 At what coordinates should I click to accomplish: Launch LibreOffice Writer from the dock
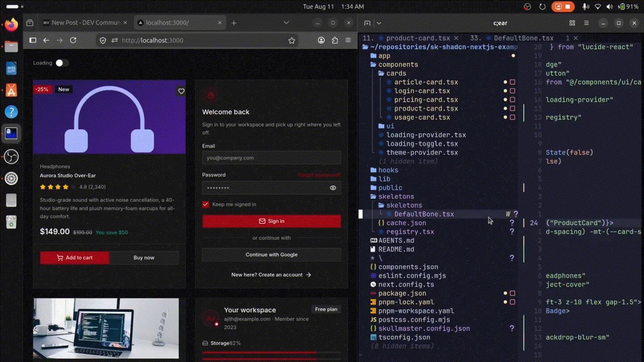(x=11, y=68)
